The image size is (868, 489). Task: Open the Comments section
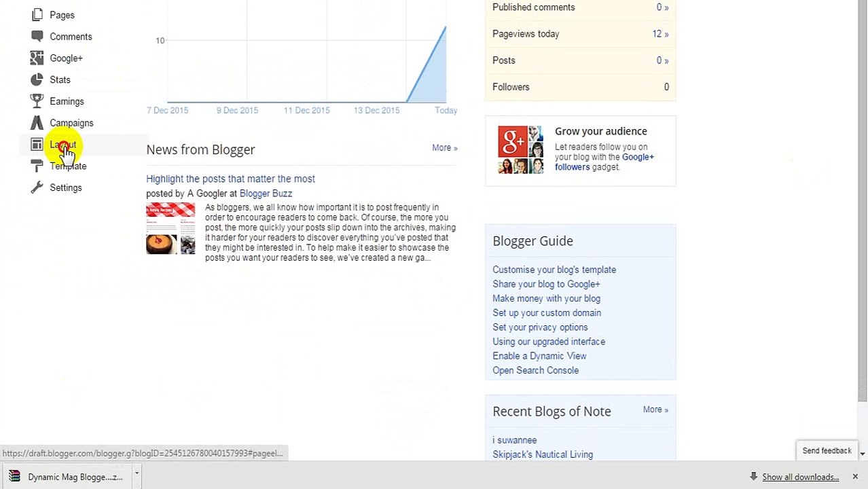(x=71, y=37)
